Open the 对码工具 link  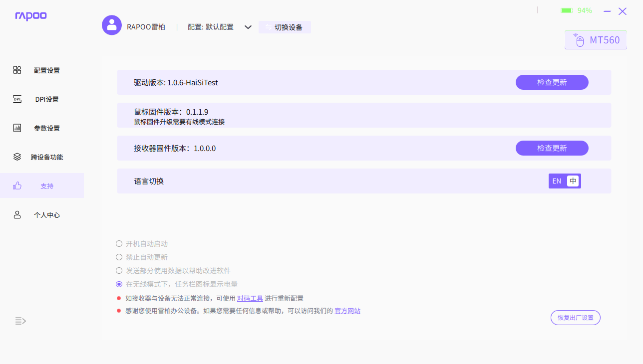[250, 298]
